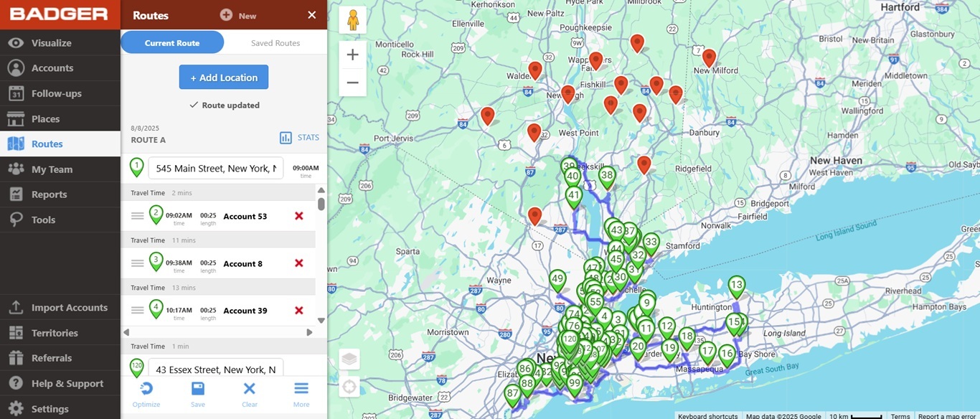
Task: Remove Account 8 from the route
Action: point(299,263)
